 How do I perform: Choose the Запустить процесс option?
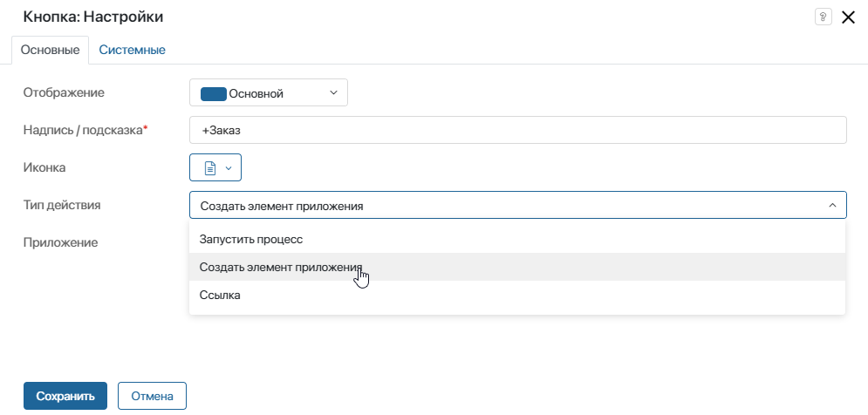[517, 240]
